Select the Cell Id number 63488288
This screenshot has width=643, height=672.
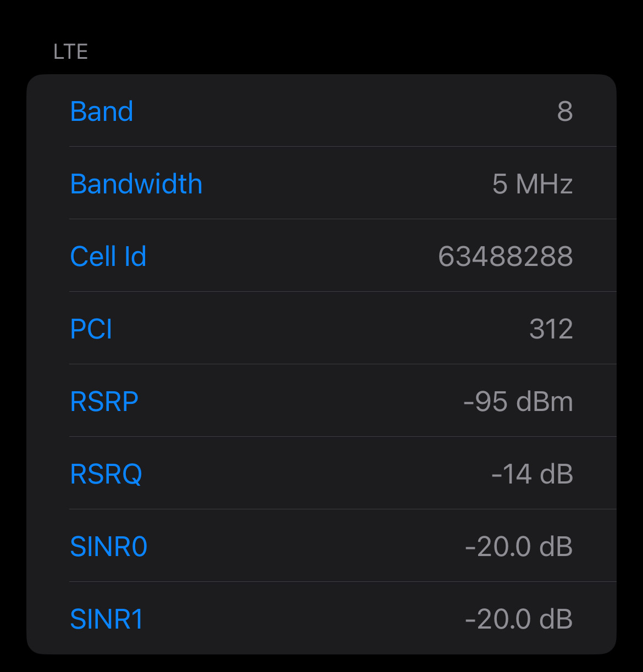(x=505, y=257)
